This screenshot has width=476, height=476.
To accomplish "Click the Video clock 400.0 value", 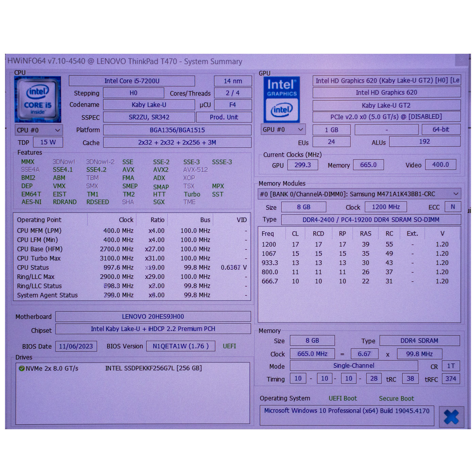I will tap(441, 165).
